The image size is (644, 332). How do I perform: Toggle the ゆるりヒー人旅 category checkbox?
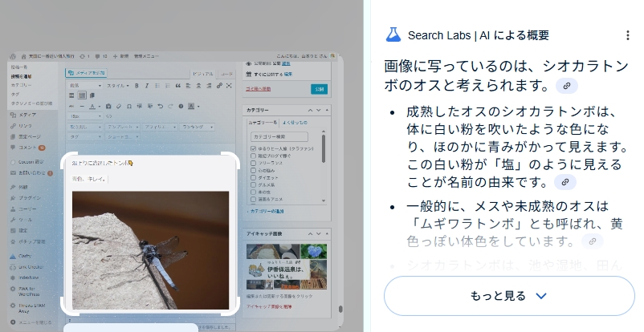254,148
